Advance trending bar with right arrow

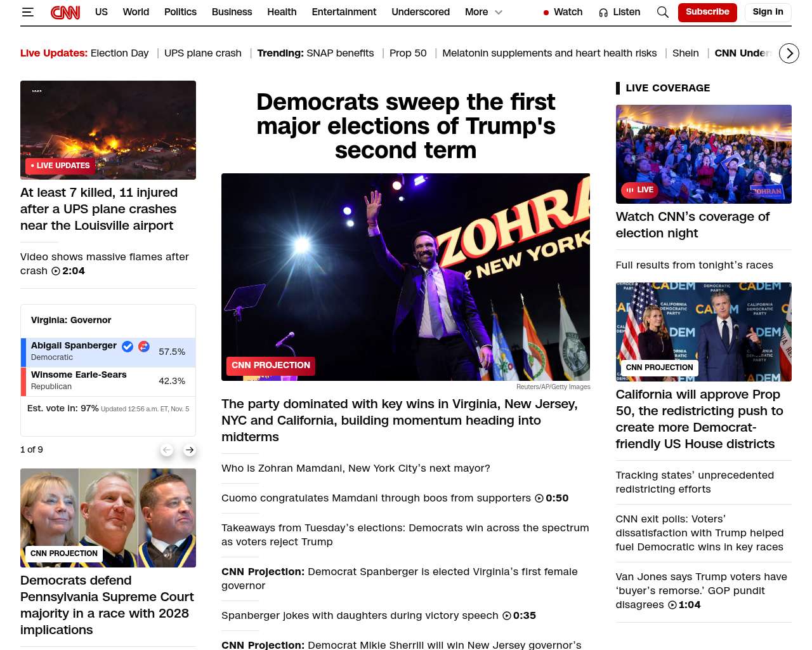coord(789,53)
